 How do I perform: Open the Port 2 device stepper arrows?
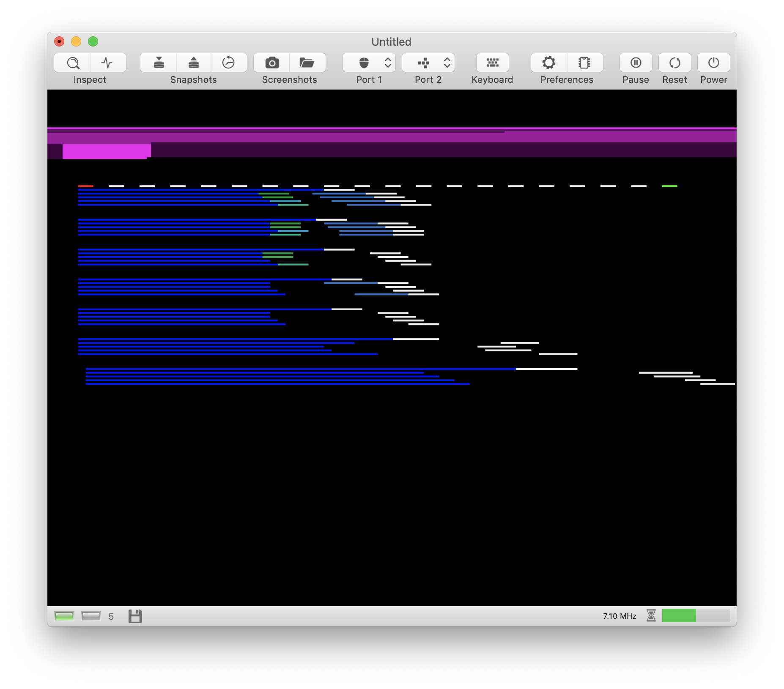[447, 63]
